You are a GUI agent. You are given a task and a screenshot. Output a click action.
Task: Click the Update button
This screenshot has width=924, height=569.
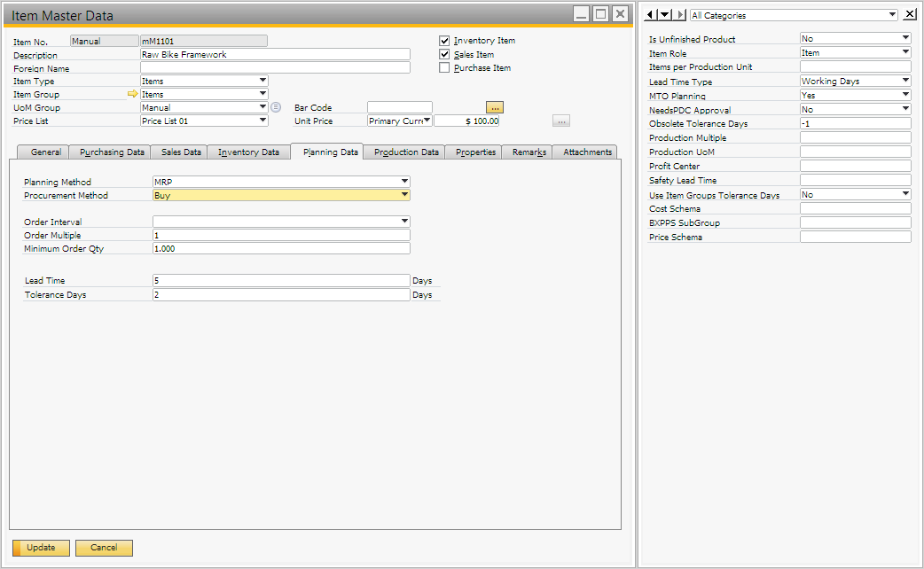[x=41, y=548]
